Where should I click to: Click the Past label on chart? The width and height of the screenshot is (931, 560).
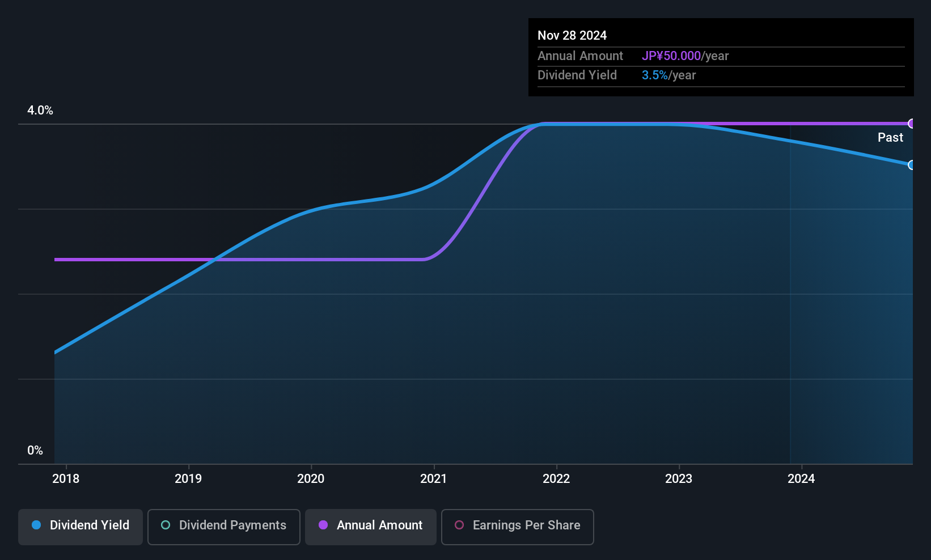pos(890,138)
